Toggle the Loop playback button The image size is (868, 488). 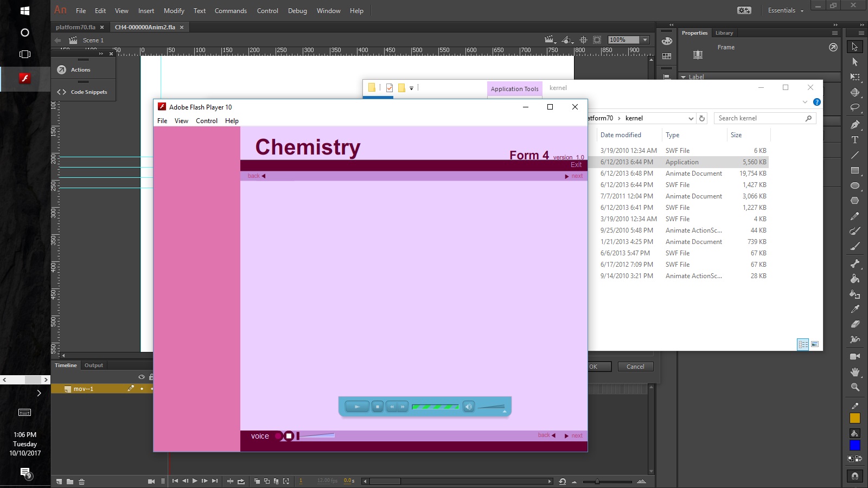pyautogui.click(x=241, y=481)
